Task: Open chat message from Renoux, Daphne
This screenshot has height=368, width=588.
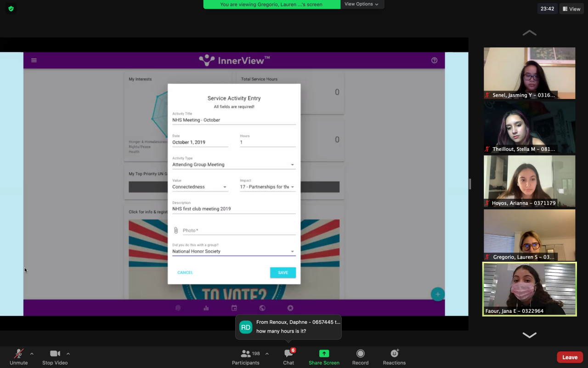Action: pyautogui.click(x=288, y=327)
